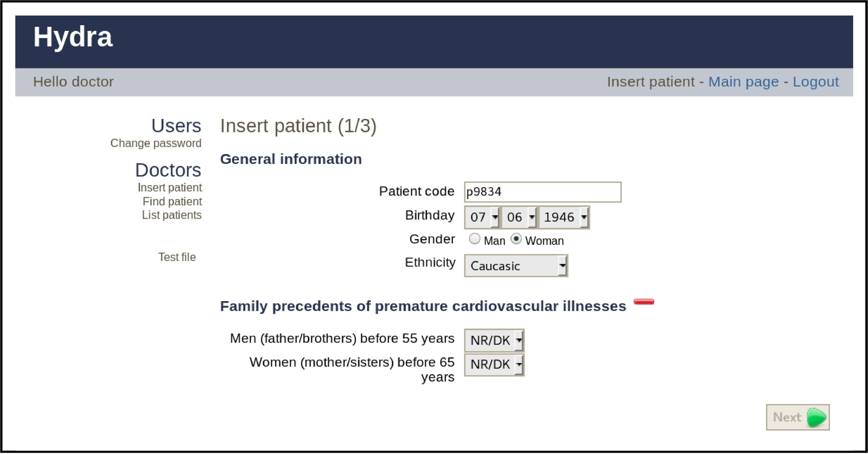Click the red minus collapse icon
The image size is (868, 454).
[x=644, y=302]
